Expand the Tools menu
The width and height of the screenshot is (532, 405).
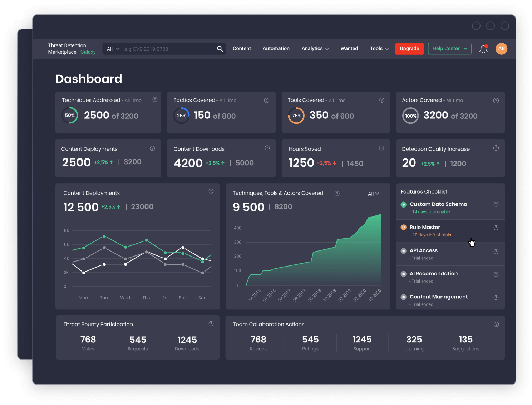point(379,49)
